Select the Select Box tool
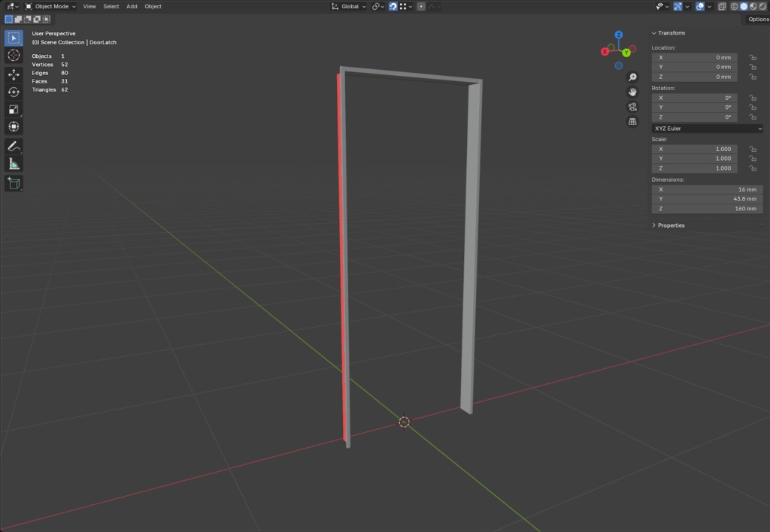Viewport: 770px width, 532px height. pyautogui.click(x=14, y=38)
